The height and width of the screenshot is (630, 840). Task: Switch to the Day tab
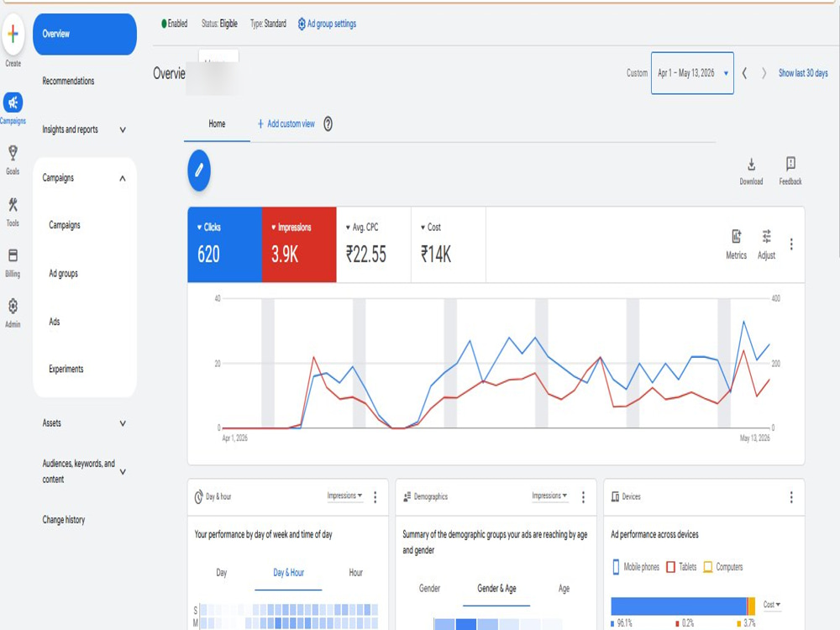[x=221, y=573]
